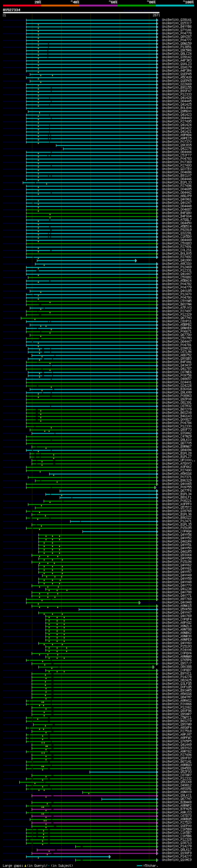Screen dimensions: 197x868
Task: Select the UniRef100_Q8LCZ4 label
Action: [177, 54]
